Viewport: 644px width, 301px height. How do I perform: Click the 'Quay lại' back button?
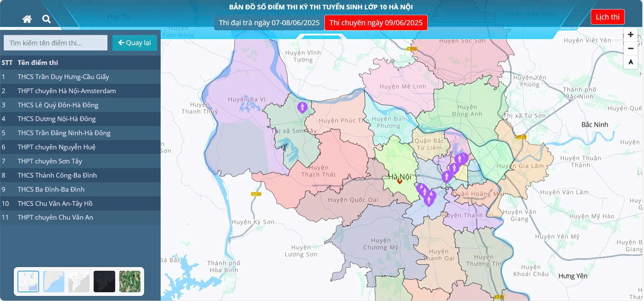pyautogui.click(x=135, y=43)
